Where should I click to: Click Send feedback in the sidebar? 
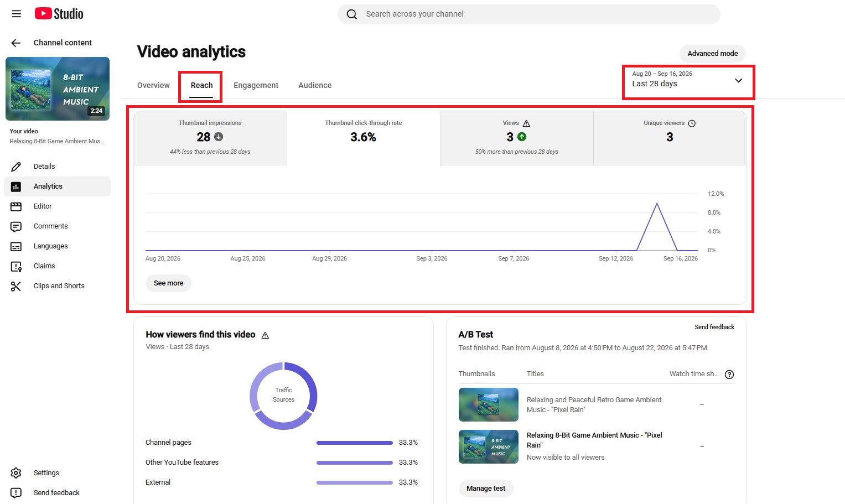tap(57, 493)
